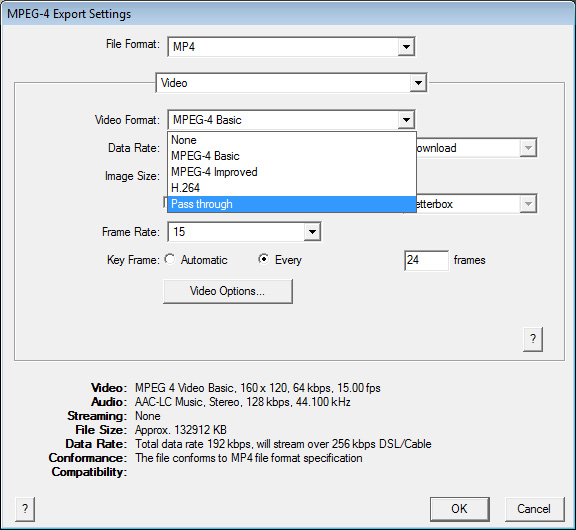Click the MPEG-4 Export Settings title bar
This screenshot has width=576, height=530.
[x=288, y=14]
